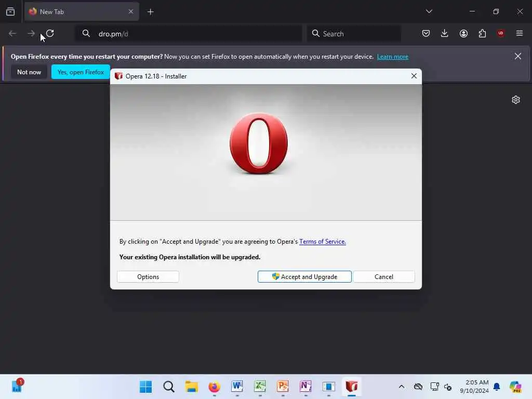
Task: Open Firefox View recent browsing icon
Action: (10, 11)
